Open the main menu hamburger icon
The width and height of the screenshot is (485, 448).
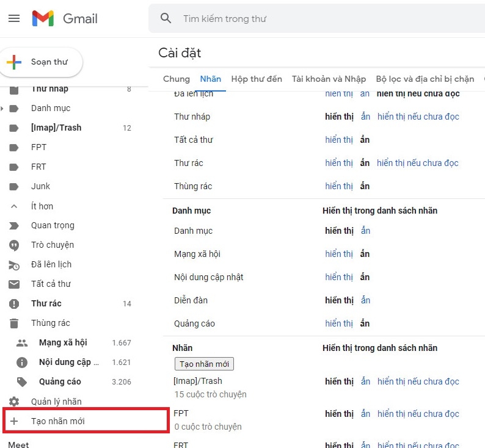(14, 18)
